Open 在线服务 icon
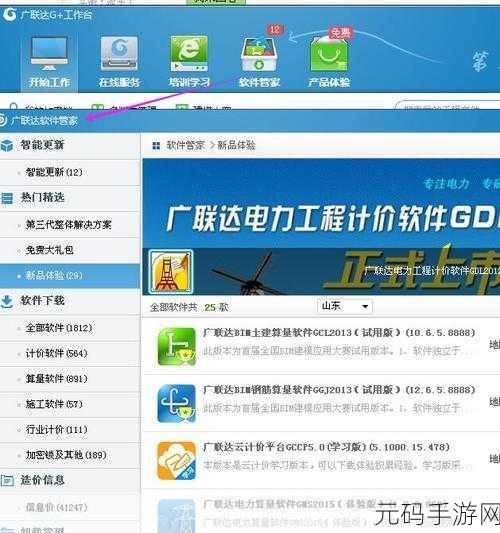The height and width of the screenshot is (533, 500). click(119, 53)
